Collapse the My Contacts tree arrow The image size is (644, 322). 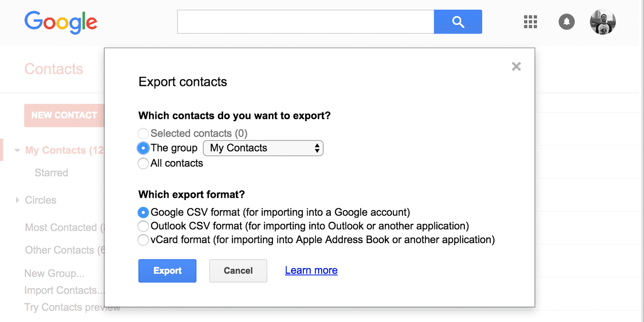[17, 150]
